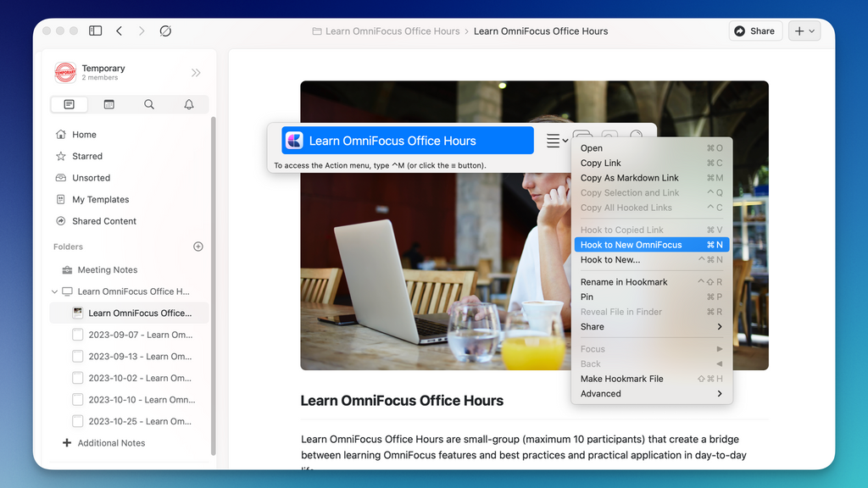Expand the Share submenu in the menu
868x488 pixels.
click(652, 326)
